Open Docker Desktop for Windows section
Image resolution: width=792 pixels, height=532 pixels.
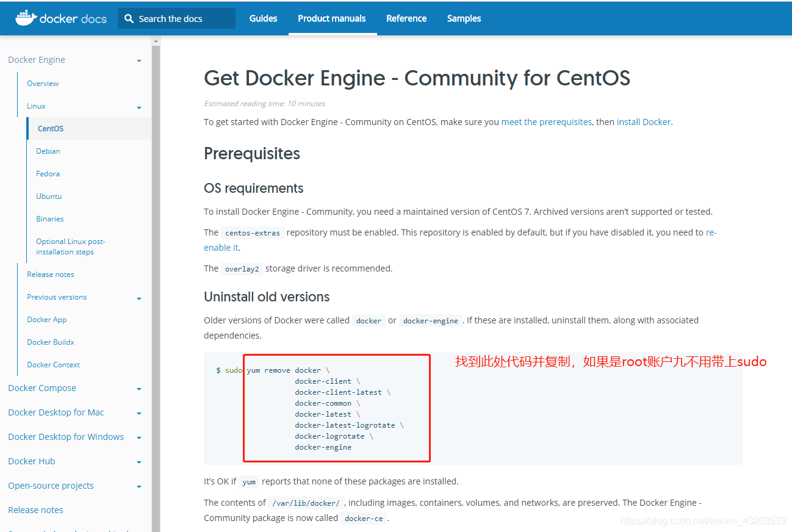(x=66, y=437)
